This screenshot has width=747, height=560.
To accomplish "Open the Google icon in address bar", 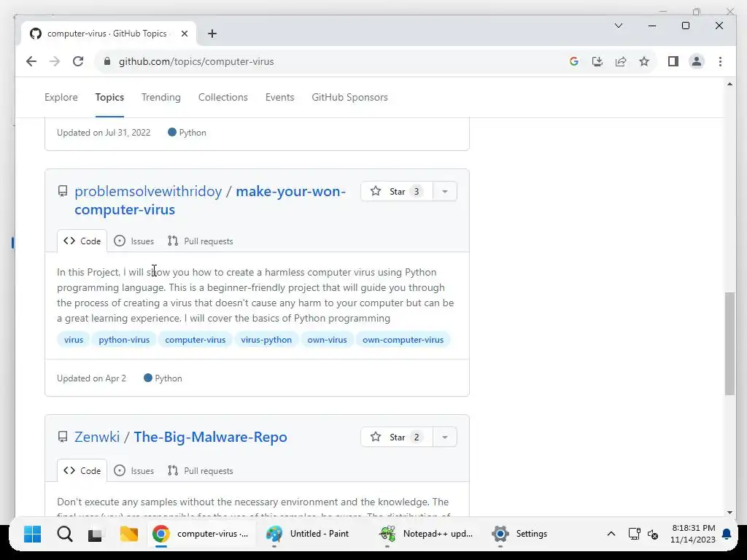I will pyautogui.click(x=573, y=61).
